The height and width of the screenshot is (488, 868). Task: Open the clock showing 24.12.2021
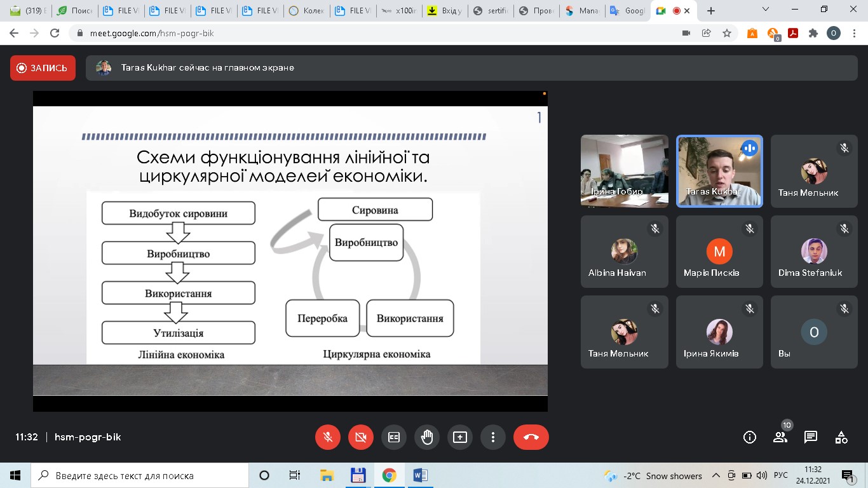(x=813, y=475)
